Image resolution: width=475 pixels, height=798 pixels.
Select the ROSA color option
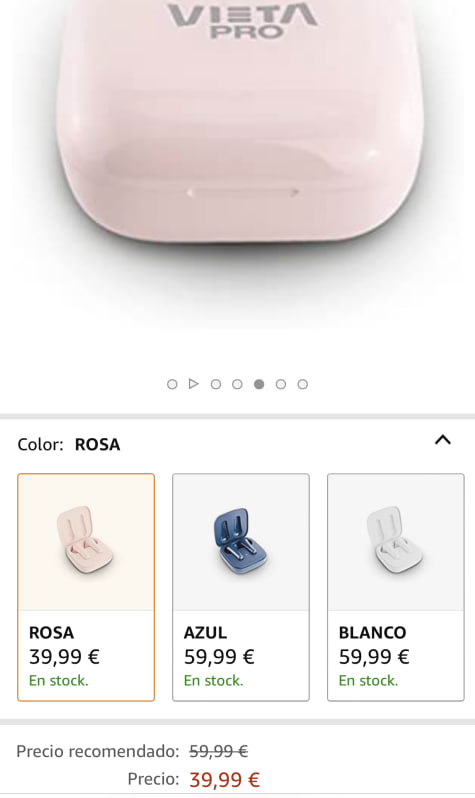click(x=86, y=587)
